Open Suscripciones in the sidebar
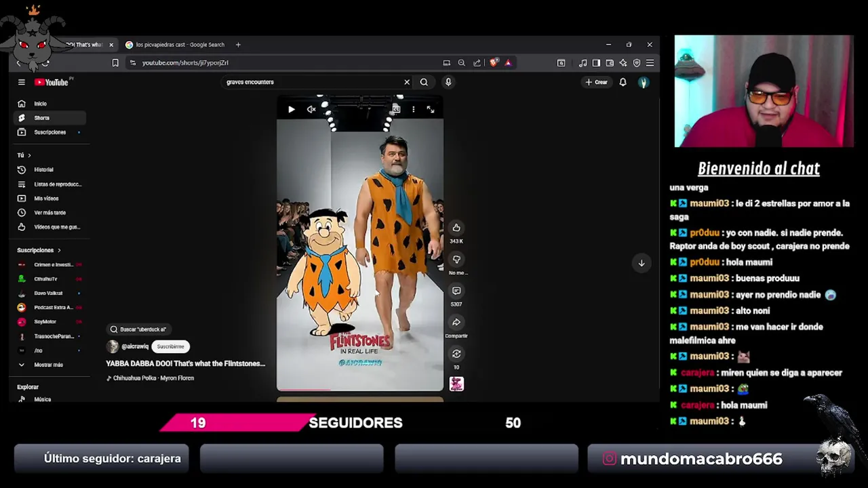This screenshot has width=868, height=488. click(49, 132)
